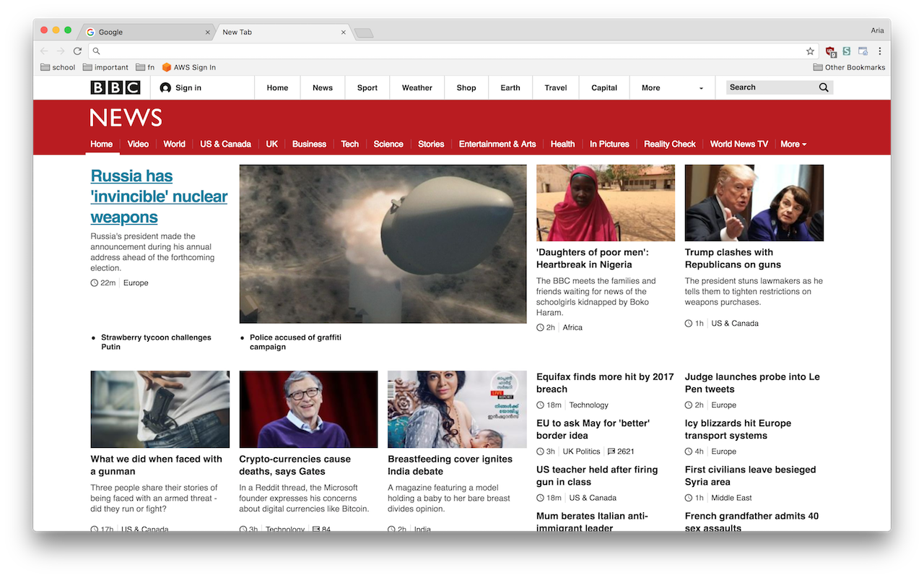924x578 pixels.
Task: Click the Bill Gates photo thumbnail
Action: (x=308, y=409)
